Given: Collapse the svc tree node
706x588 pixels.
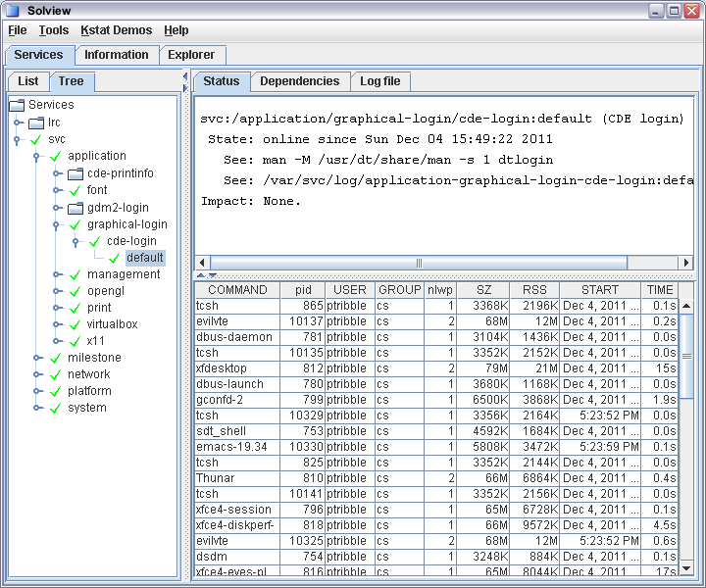Looking at the screenshot, I should click(x=17, y=140).
